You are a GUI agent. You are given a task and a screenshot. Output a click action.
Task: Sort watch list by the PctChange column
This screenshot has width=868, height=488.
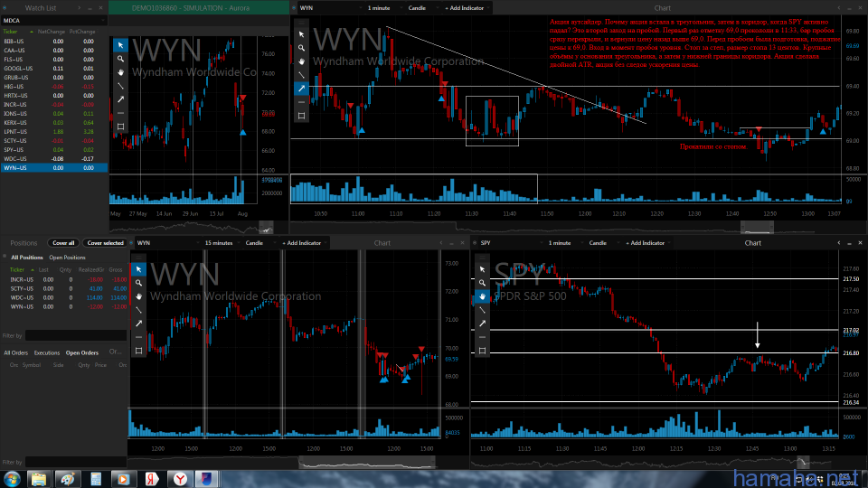coord(82,32)
